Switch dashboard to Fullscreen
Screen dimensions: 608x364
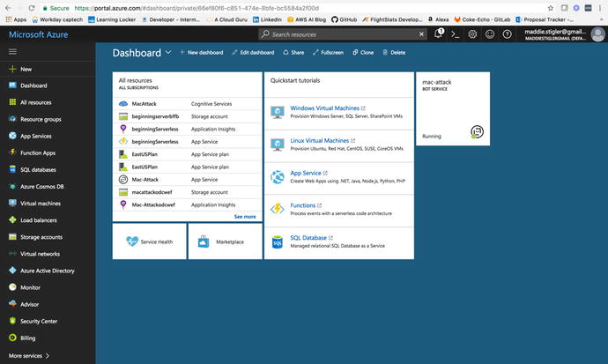point(328,53)
